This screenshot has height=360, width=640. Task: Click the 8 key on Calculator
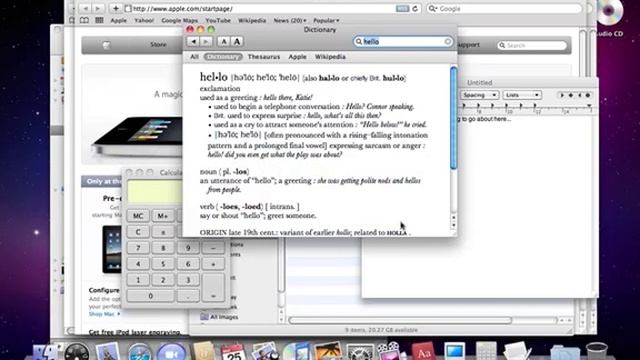tap(163, 248)
